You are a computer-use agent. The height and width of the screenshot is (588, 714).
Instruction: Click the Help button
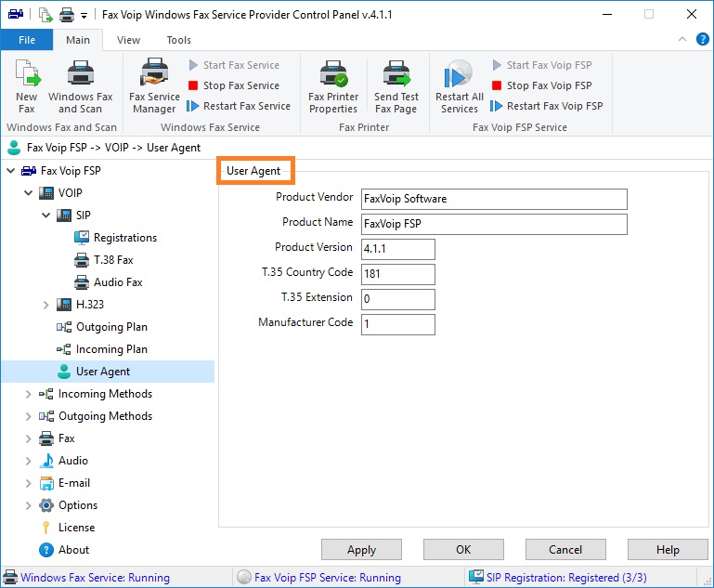point(668,550)
